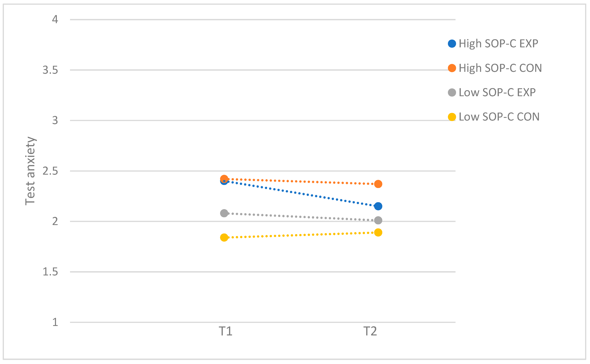Select the High SOP-C EXP legend label

pos(498,44)
